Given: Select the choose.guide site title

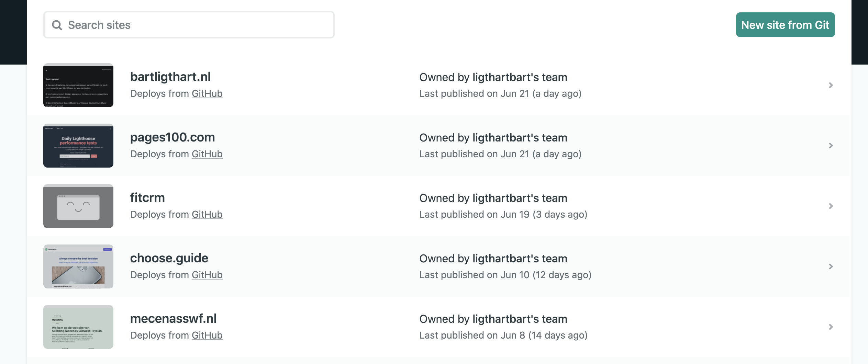Looking at the screenshot, I should click(169, 258).
